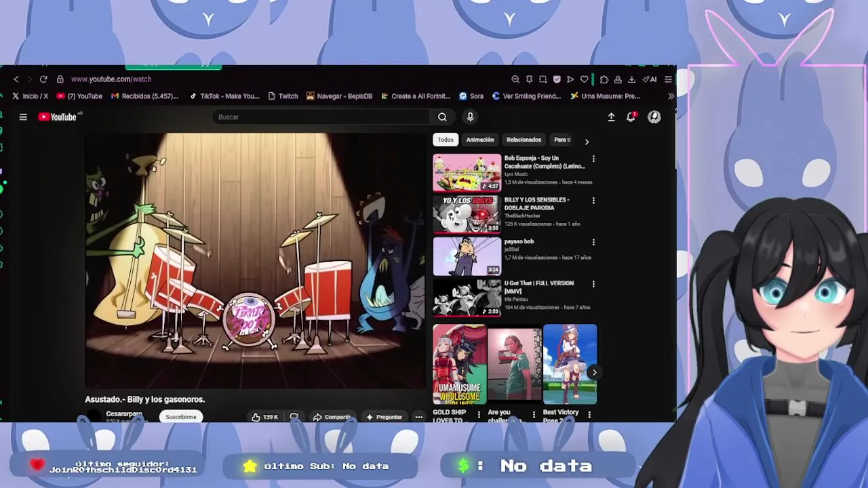Viewport: 868px width, 488px height.
Task: Open the Uma Musume bookmark
Action: pyautogui.click(x=606, y=96)
